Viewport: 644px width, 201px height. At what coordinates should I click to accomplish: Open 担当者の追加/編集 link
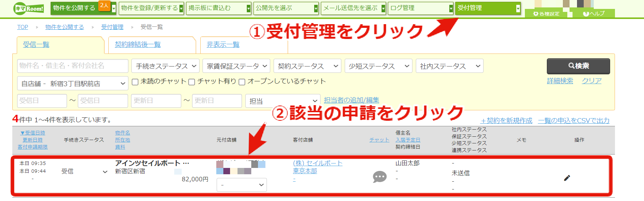(351, 100)
